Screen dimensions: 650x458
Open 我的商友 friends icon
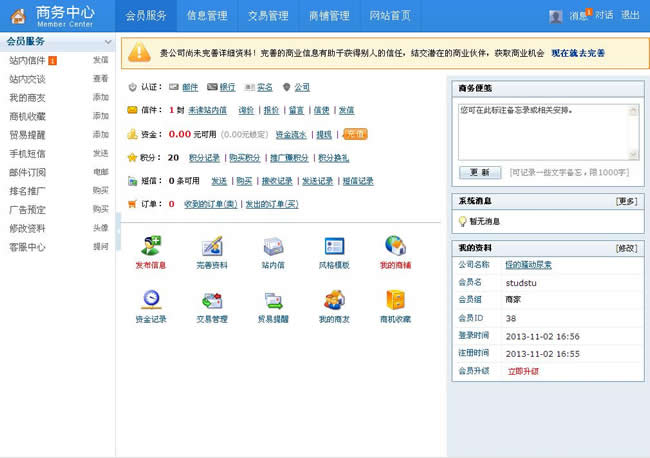334,300
